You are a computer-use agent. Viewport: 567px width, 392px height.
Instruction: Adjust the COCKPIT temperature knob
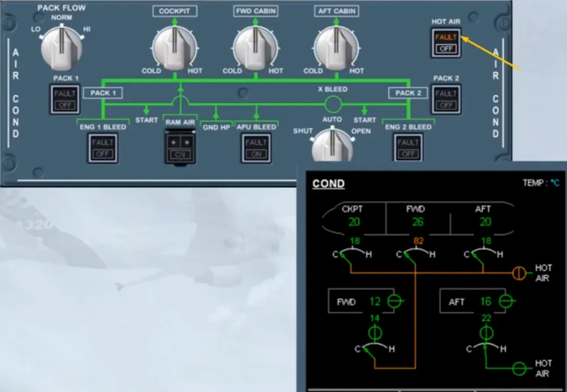pos(175,48)
